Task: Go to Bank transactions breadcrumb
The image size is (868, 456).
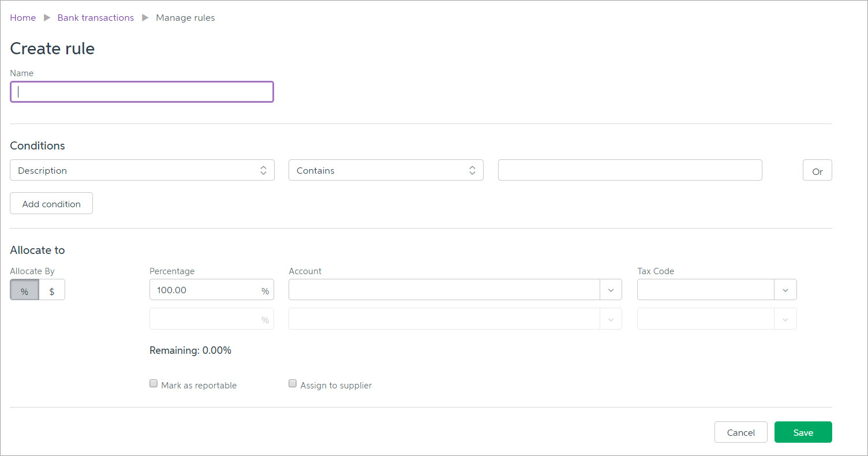Action: point(96,18)
